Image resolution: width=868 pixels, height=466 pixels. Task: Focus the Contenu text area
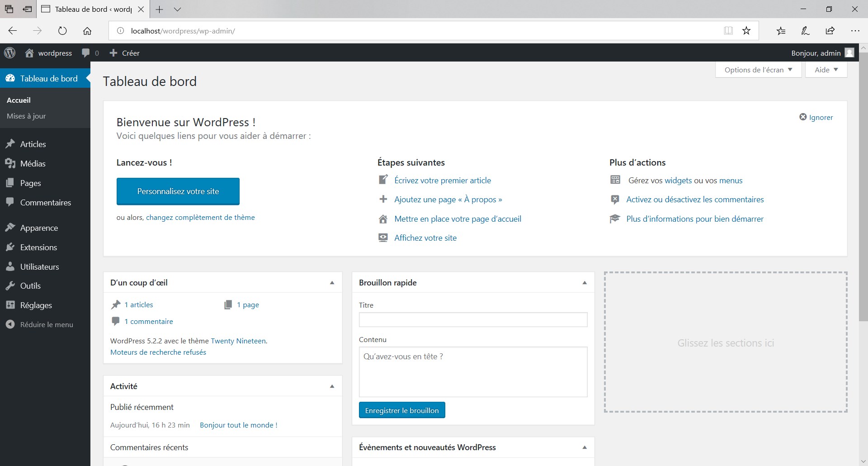point(473,372)
